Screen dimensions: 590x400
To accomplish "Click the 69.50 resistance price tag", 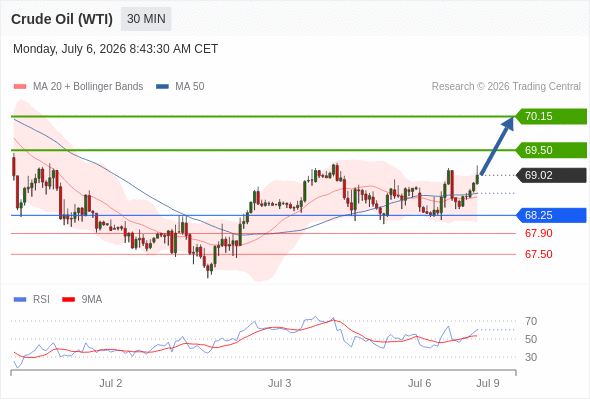I will click(x=551, y=150).
